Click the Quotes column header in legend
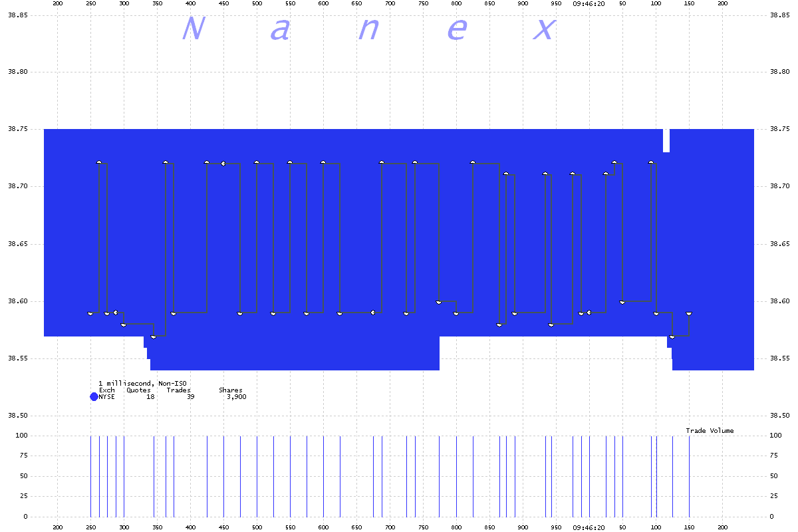Image resolution: width=798 pixels, height=532 pixels. (138, 390)
